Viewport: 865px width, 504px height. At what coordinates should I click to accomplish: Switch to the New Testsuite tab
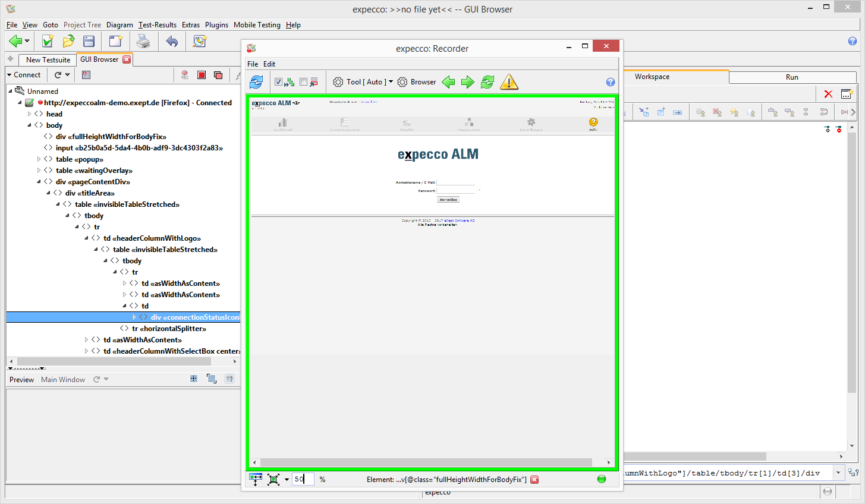coord(48,59)
